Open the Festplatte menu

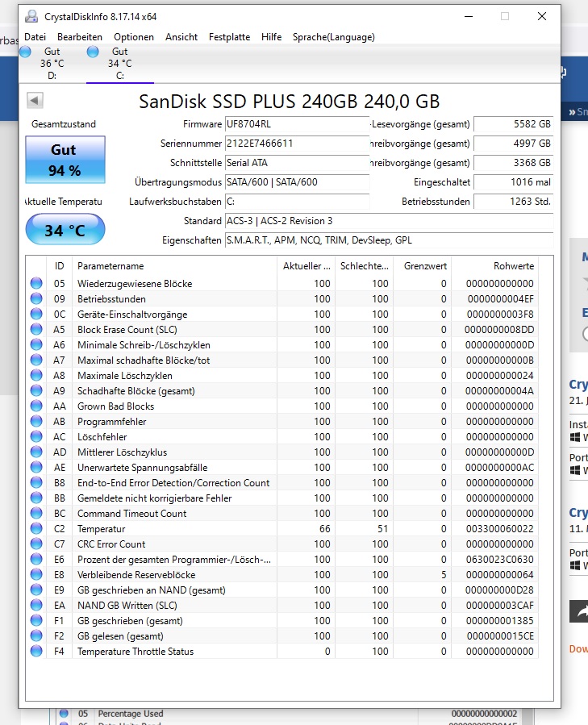pos(229,37)
